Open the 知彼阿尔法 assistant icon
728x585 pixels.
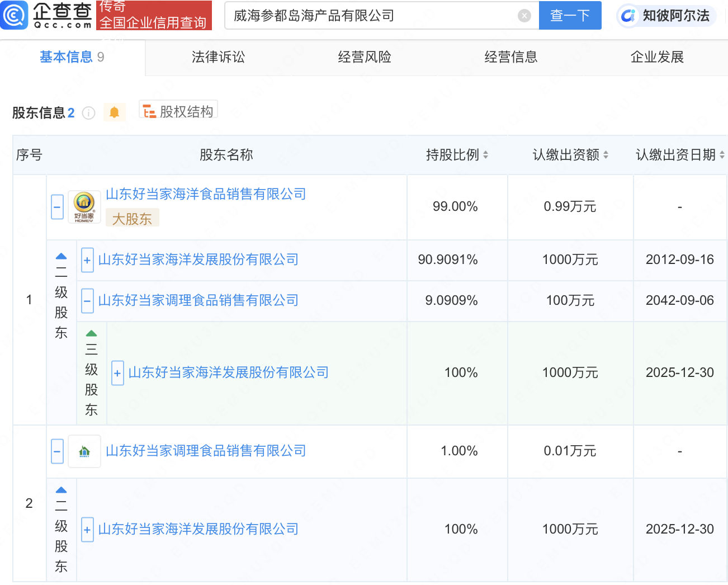pyautogui.click(x=628, y=16)
